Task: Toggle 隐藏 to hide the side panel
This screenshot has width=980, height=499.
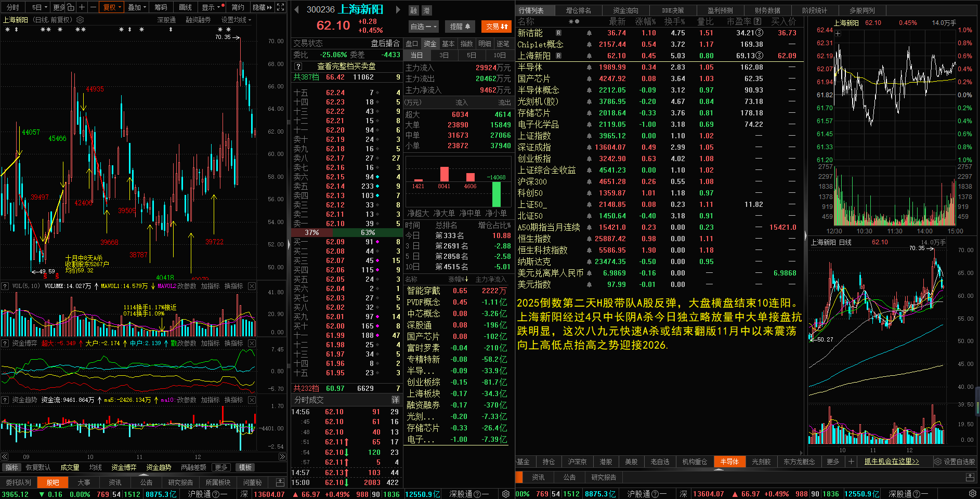Action: (262, 7)
